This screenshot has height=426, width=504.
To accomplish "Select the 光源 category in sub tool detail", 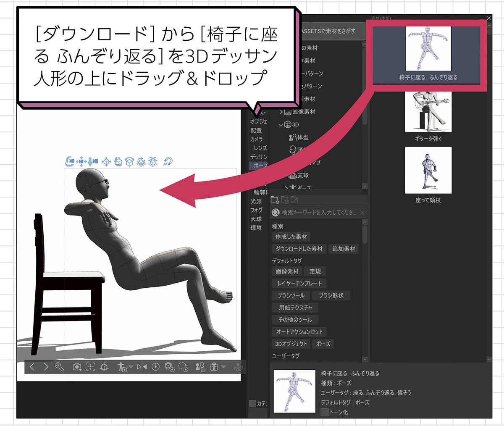I will (x=256, y=201).
